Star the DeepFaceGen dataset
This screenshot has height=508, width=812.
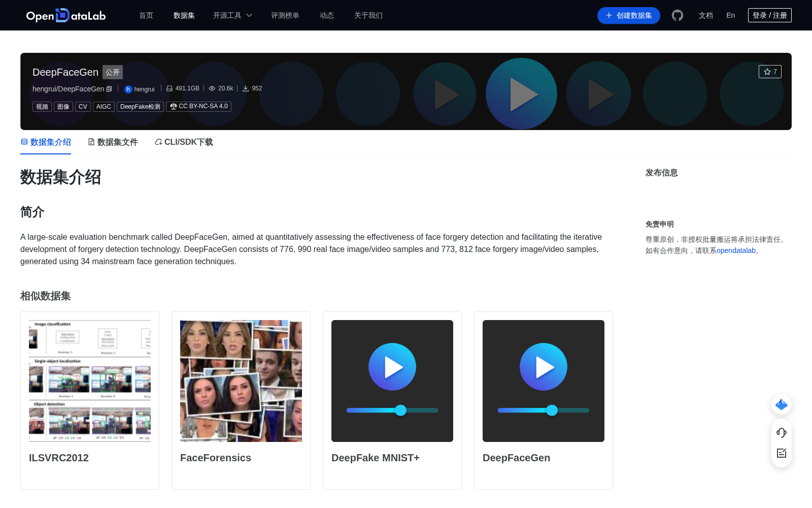pyautogui.click(x=770, y=72)
